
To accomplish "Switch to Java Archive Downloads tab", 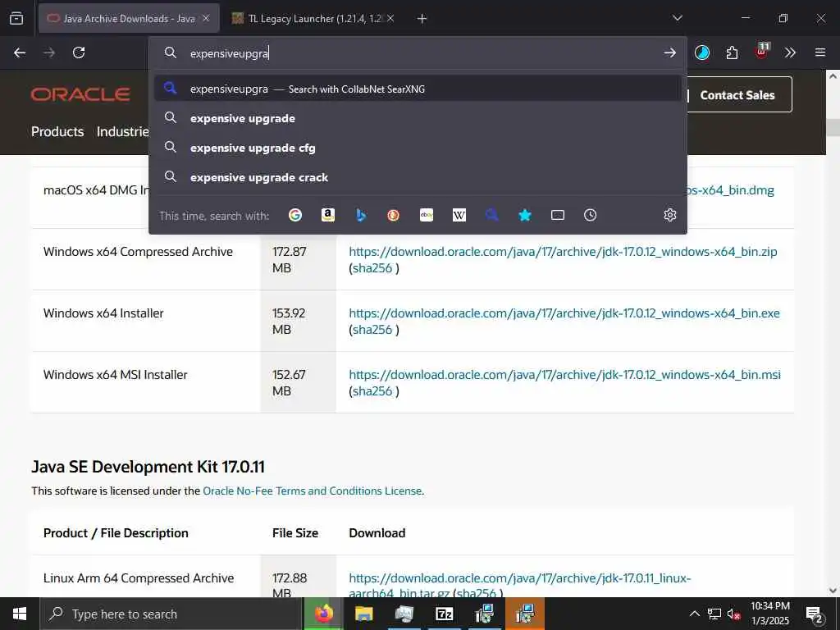I will click(x=129, y=19).
